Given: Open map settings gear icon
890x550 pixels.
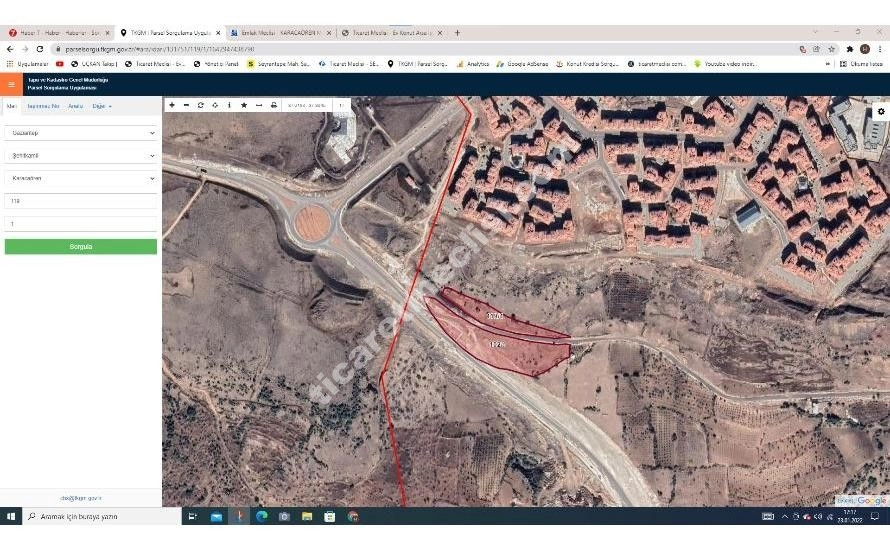Looking at the screenshot, I should [x=881, y=112].
